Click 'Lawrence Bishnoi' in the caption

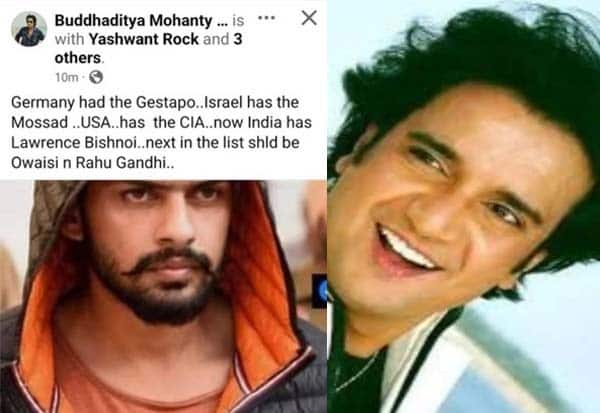pos(74,143)
